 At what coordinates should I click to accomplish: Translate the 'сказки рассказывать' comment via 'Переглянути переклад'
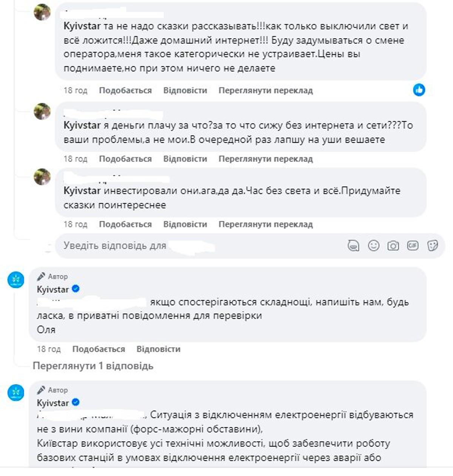click(x=265, y=91)
